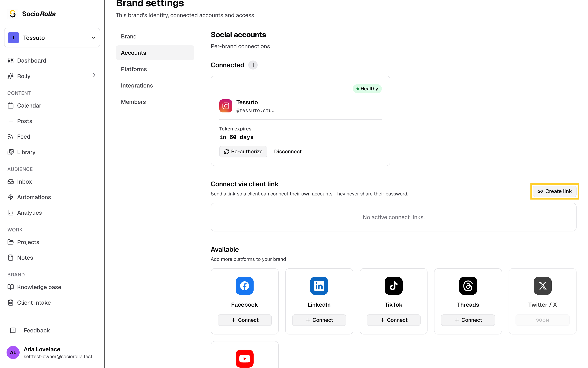Click the Create link button

[x=555, y=191]
